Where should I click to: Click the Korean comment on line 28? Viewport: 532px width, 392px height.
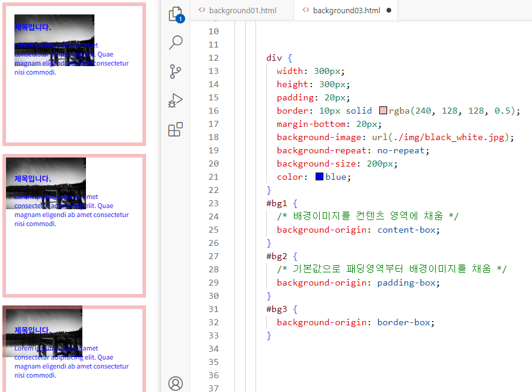pos(391,269)
